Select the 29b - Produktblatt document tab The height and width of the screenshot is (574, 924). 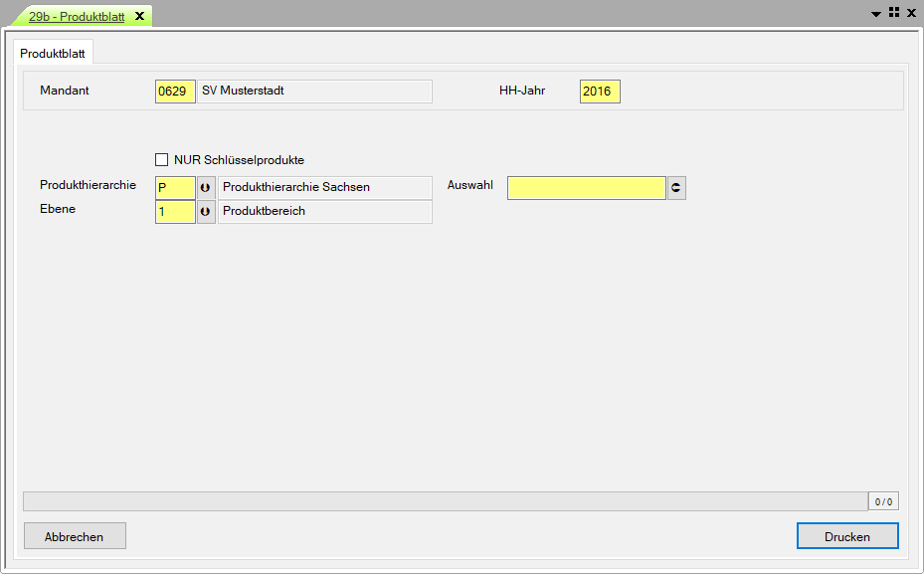point(76,16)
